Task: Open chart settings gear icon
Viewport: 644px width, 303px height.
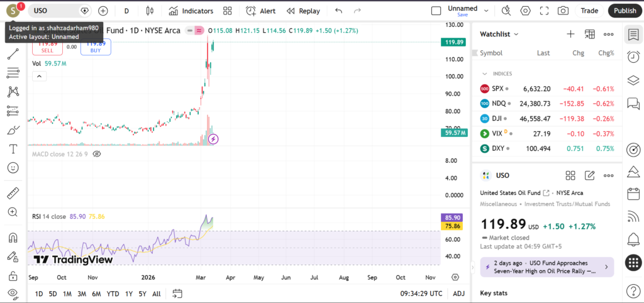Action: coord(525,11)
